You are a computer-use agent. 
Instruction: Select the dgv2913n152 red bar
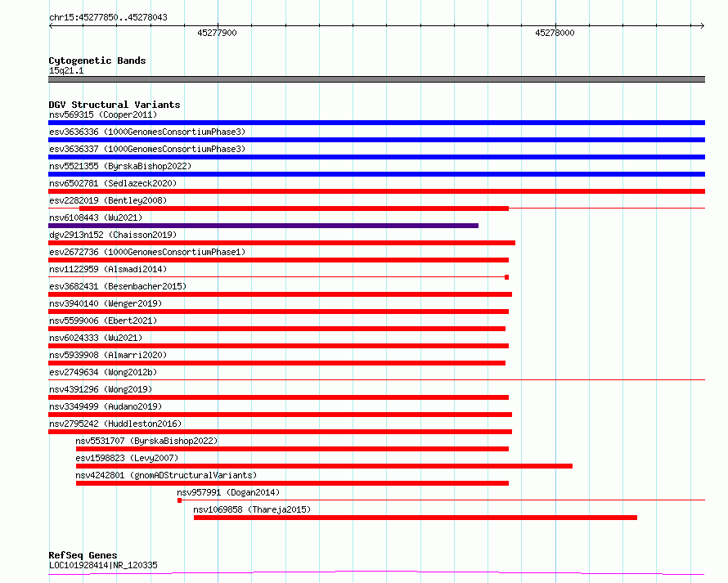click(282, 243)
